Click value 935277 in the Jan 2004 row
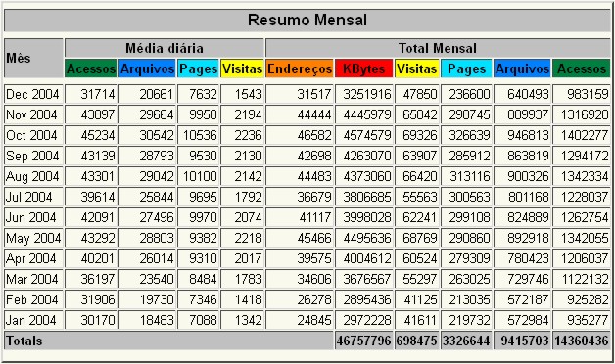The width and height of the screenshot is (615, 364). click(x=588, y=321)
